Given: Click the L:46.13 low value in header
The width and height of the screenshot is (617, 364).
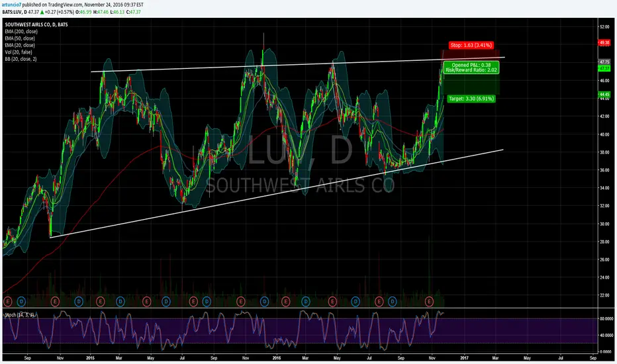Looking at the screenshot, I should (118, 12).
